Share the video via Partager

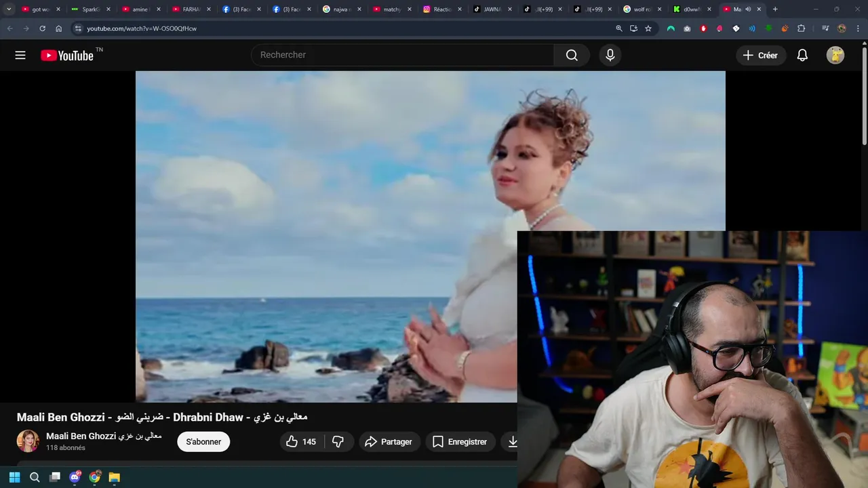(389, 442)
